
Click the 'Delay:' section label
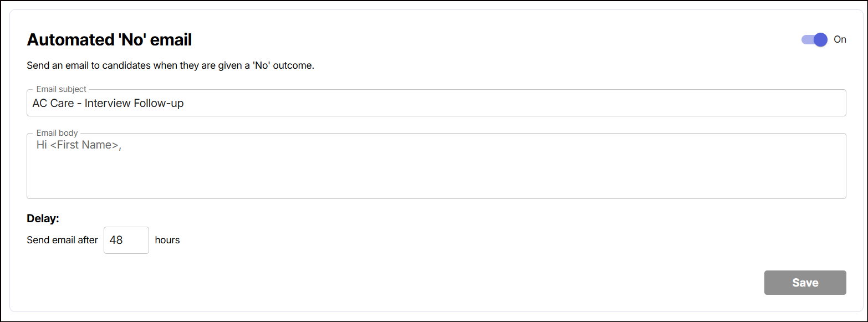(43, 218)
